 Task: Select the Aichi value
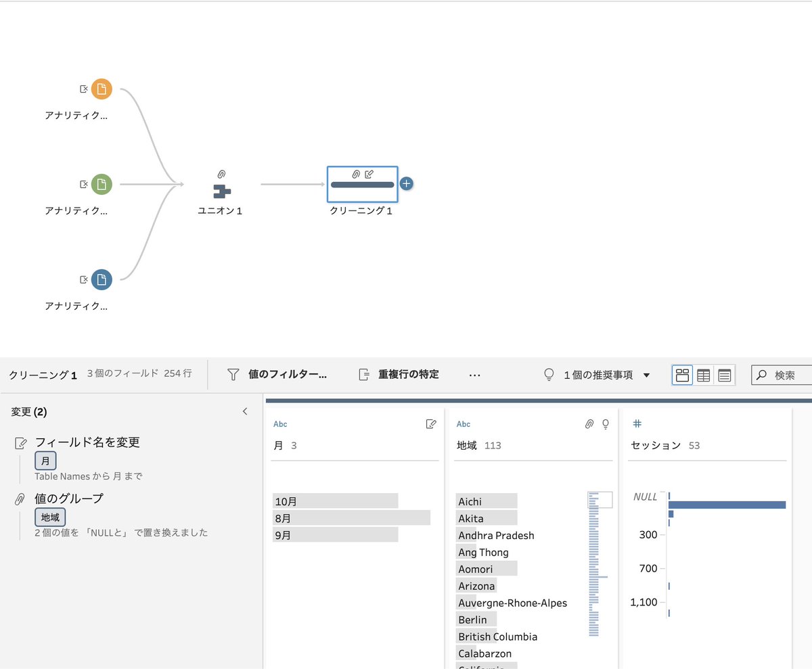point(487,501)
